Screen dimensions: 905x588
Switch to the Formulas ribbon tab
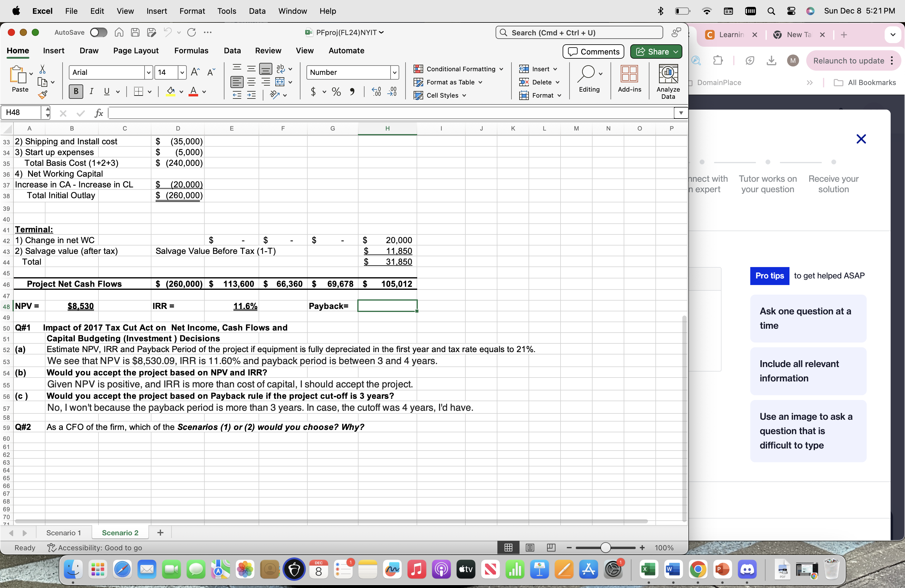point(192,51)
